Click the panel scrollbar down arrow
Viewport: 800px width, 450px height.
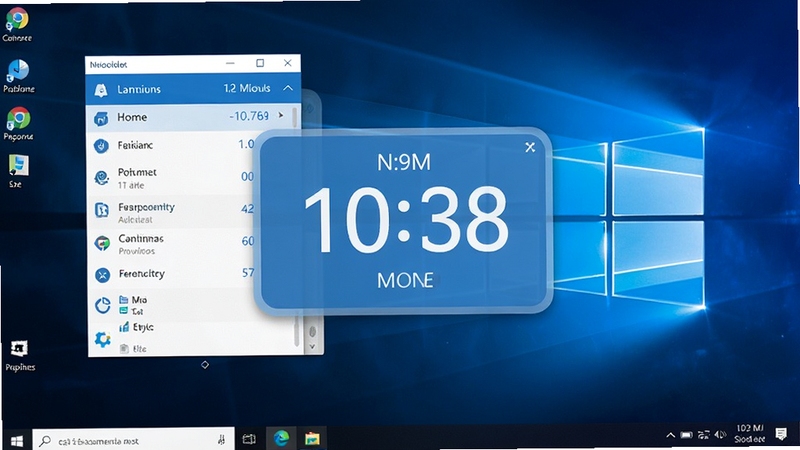tap(312, 347)
